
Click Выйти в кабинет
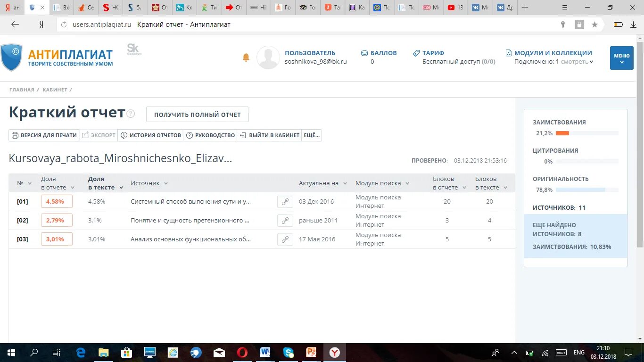pyautogui.click(x=270, y=135)
